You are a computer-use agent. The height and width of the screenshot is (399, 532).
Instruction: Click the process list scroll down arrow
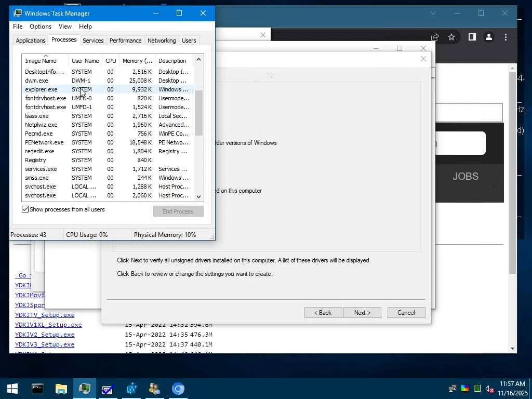click(x=198, y=197)
